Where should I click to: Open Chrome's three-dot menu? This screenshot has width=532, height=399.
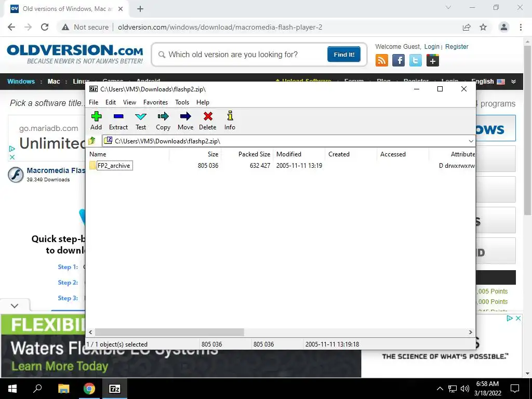521,27
